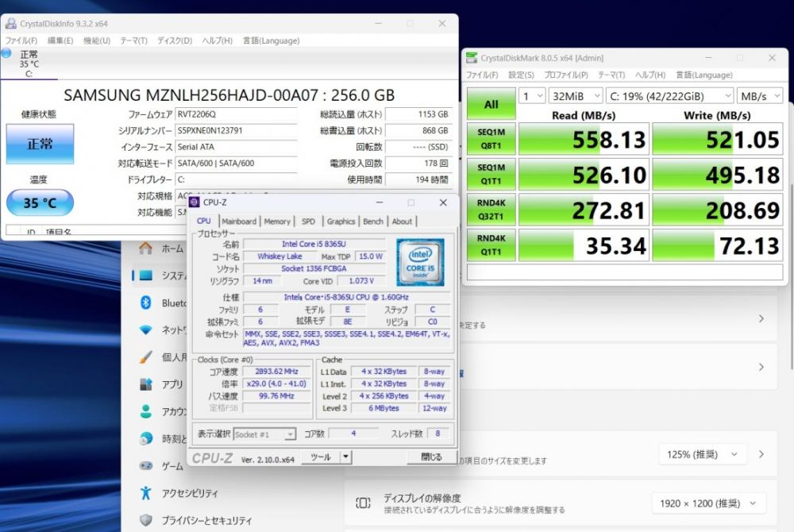794x532 pixels.
Task: Run the SEQ1M Q8T1 benchmark
Action: (491, 139)
